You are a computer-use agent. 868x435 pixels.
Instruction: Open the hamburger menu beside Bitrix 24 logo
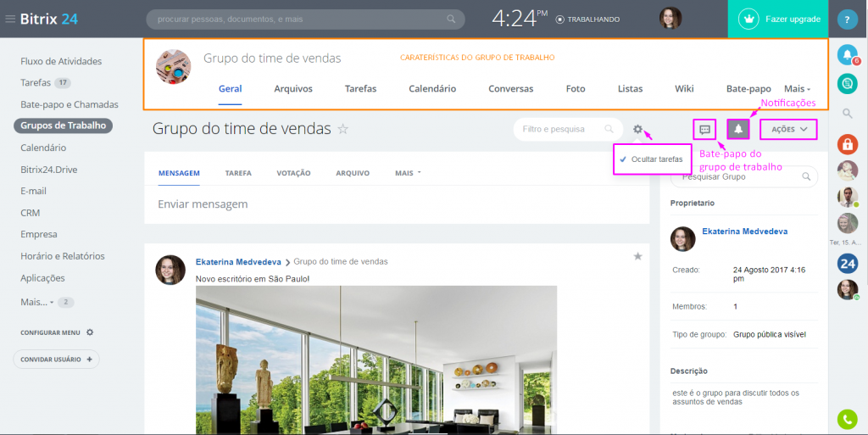(9, 19)
